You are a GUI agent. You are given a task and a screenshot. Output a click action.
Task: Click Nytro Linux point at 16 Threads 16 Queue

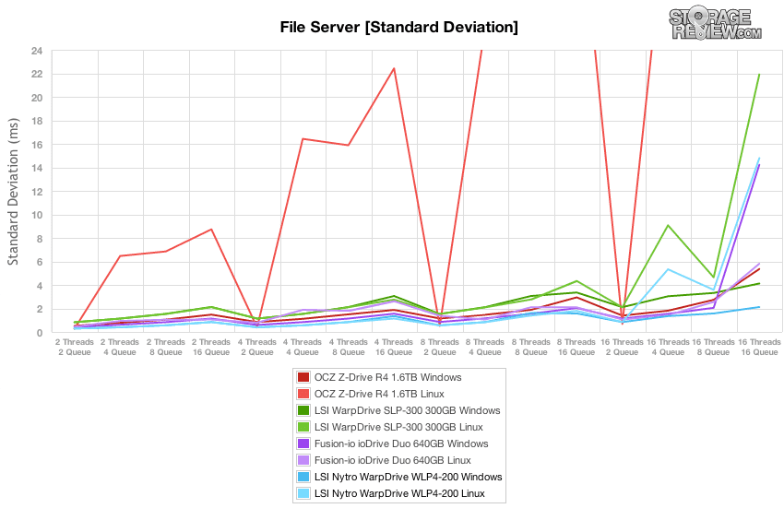tap(759, 159)
